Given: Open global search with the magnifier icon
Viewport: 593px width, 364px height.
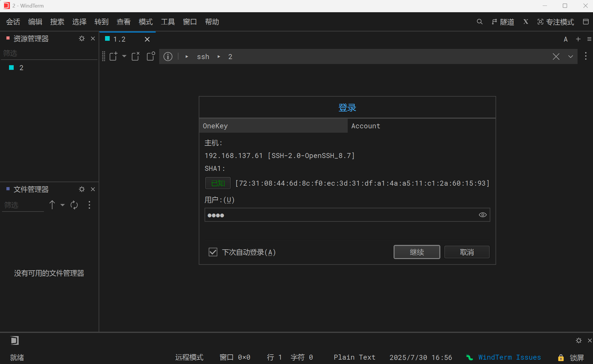Looking at the screenshot, I should [480, 22].
